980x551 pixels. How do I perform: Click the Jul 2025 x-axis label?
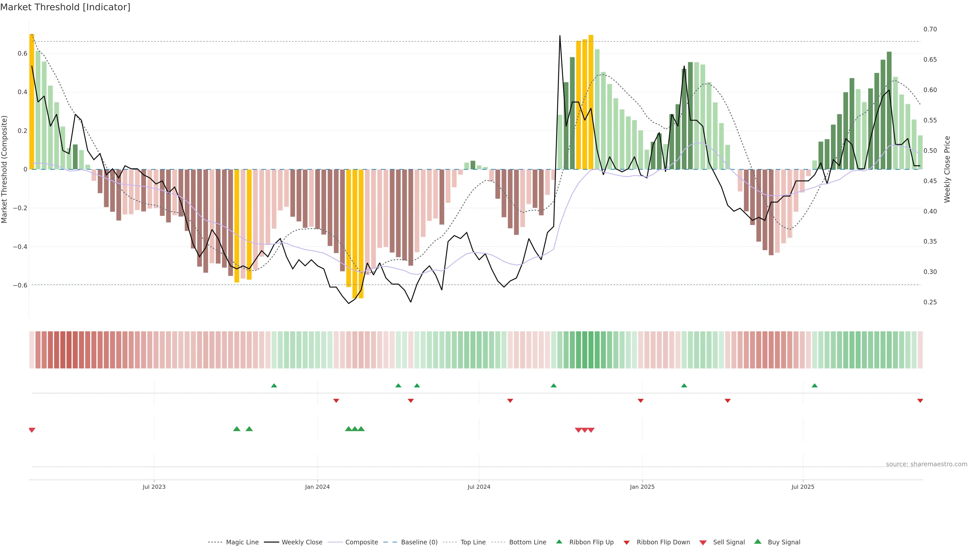[803, 487]
